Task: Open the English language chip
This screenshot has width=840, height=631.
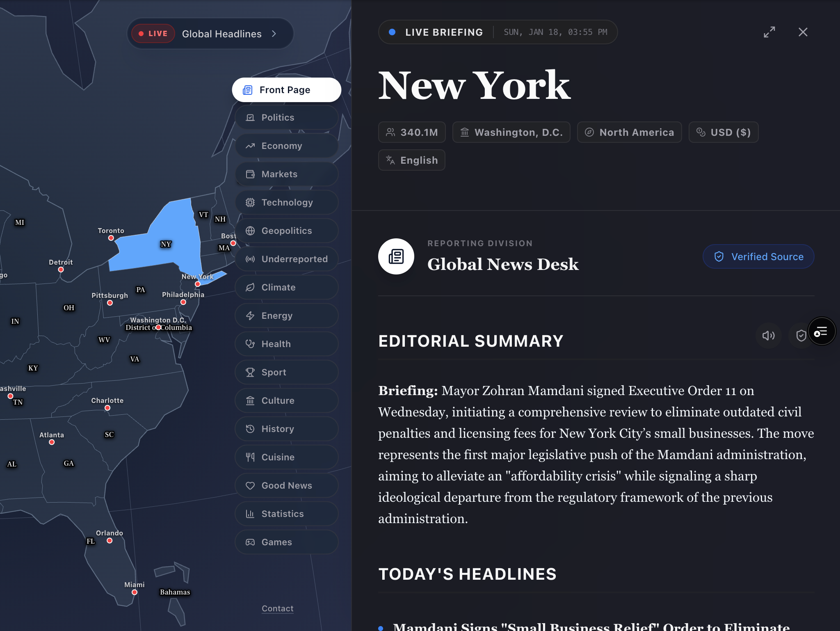Action: [x=411, y=160]
